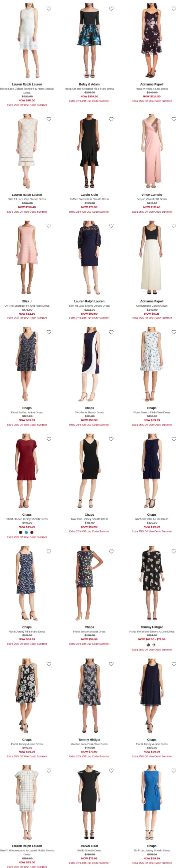Heart the Calvin Klein Ruffle Sheath Dress
Viewport: 176px width, 868px height.
pos(111,771)
